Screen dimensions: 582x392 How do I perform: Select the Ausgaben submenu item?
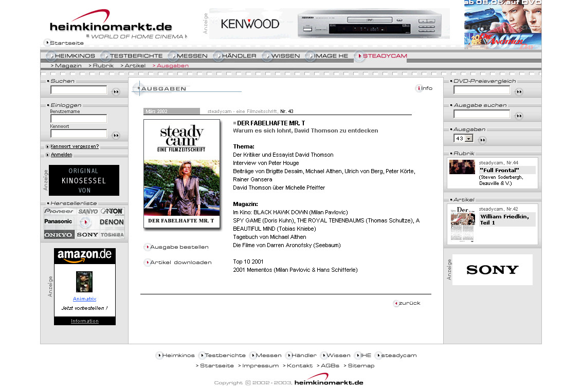171,66
